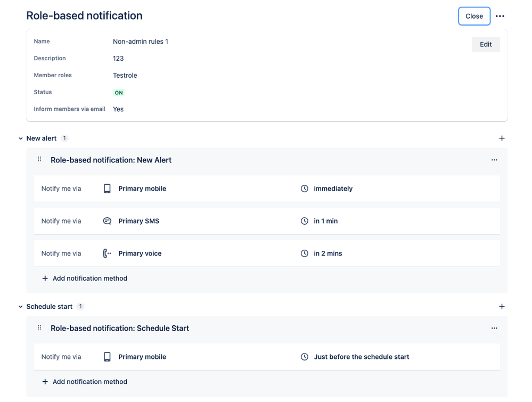The height and width of the screenshot is (402, 532).
Task: Click the Edit button
Action: click(486, 44)
